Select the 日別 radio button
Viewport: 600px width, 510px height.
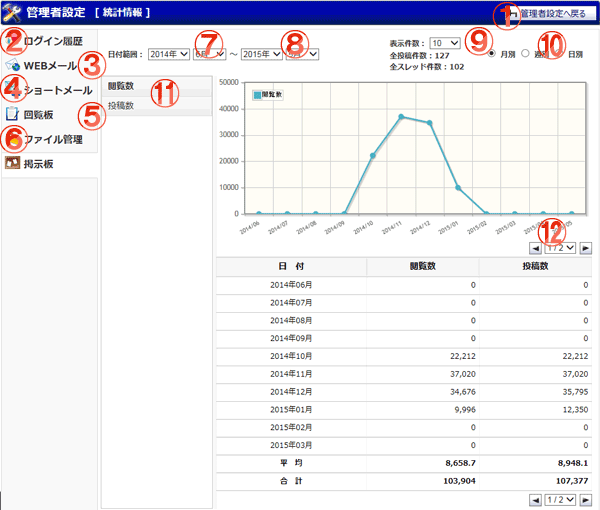pyautogui.click(x=559, y=53)
